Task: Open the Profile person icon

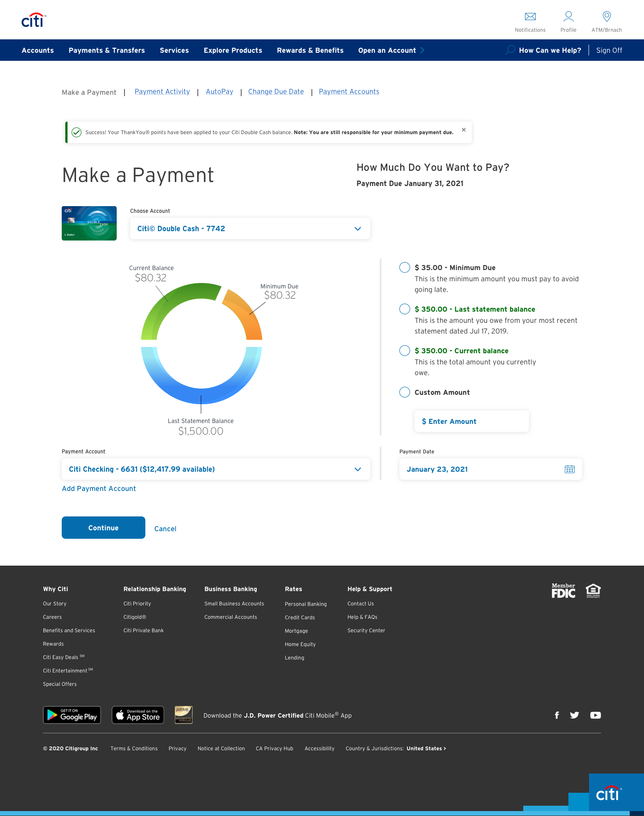Action: coord(568,17)
